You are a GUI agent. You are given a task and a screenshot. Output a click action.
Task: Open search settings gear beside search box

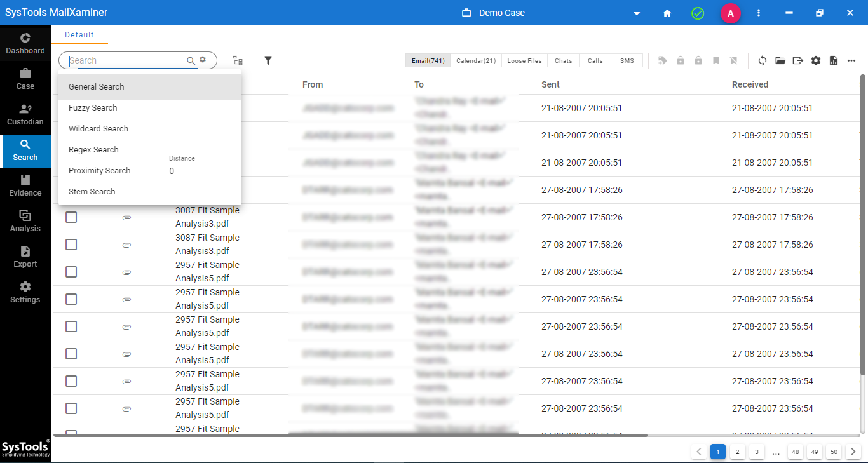[x=203, y=60]
